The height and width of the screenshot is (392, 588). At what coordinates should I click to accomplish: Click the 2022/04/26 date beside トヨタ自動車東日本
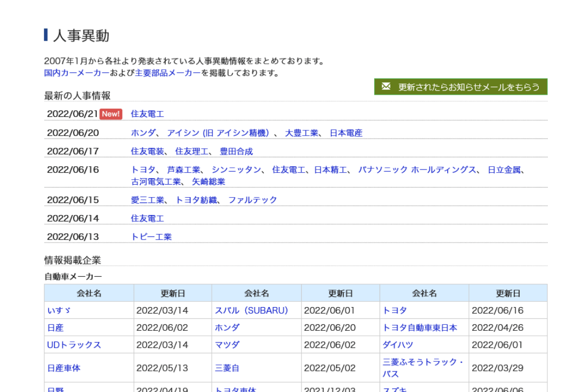tap(497, 328)
